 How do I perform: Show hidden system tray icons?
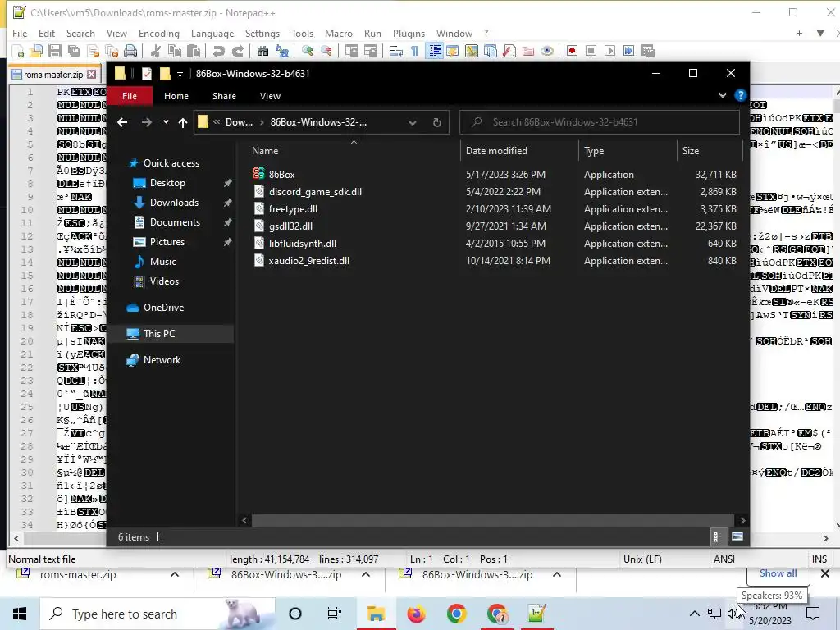[694, 614]
